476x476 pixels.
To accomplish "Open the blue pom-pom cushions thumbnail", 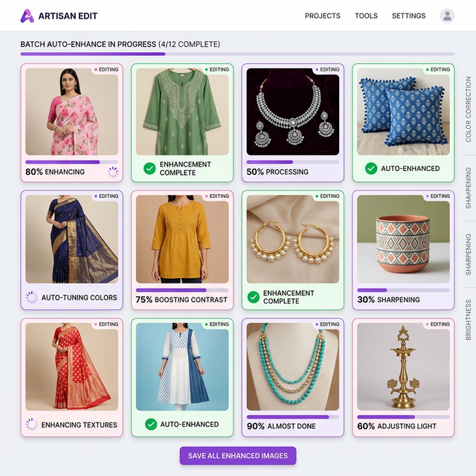I will point(403,112).
